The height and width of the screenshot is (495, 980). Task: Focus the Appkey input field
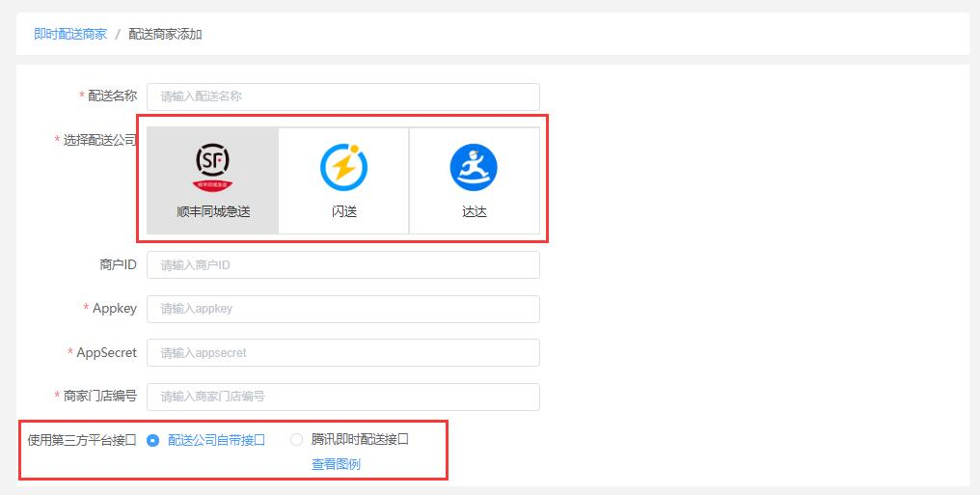[343, 309]
